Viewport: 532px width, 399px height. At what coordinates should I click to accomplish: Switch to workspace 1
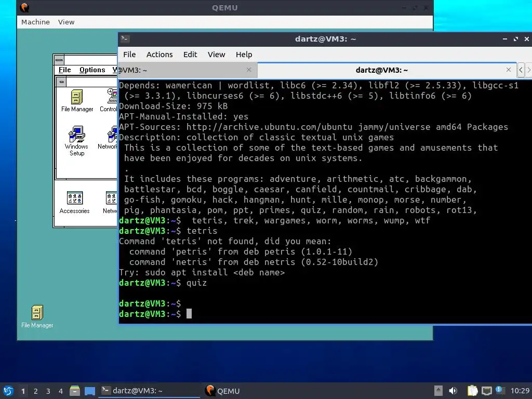[23, 391]
